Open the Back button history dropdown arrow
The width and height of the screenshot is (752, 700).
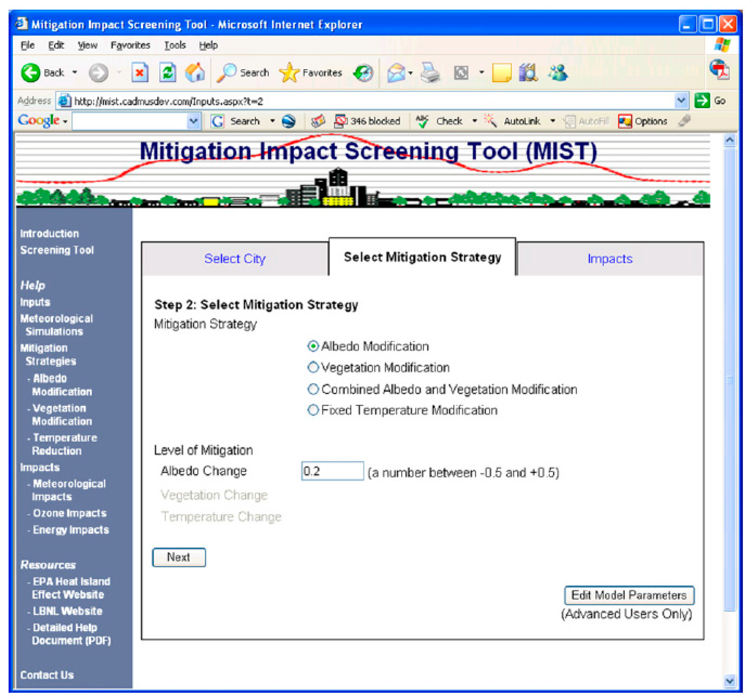(x=75, y=72)
